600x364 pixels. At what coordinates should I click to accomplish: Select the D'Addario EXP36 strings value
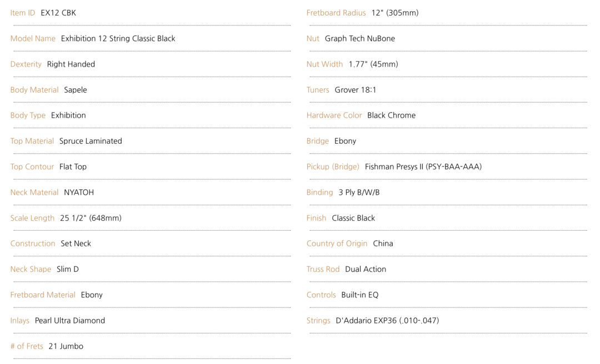click(x=387, y=320)
